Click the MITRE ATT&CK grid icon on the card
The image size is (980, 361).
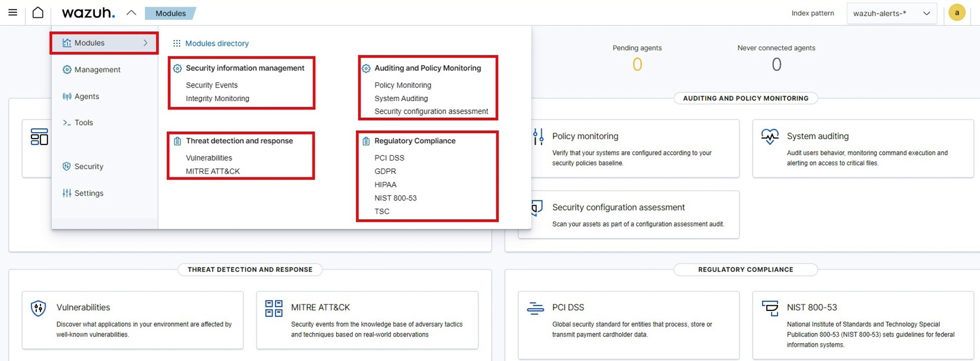(x=274, y=308)
